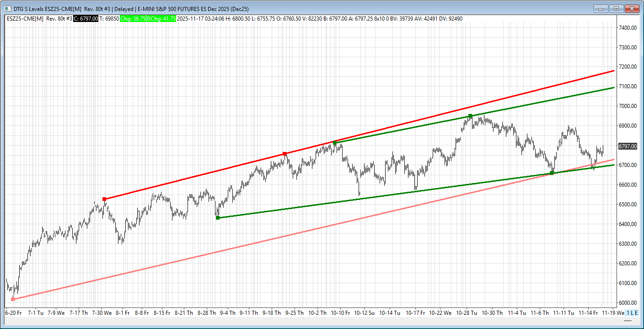
Task: Click the 1 L E indicator in bottom corner
Action: (632, 313)
